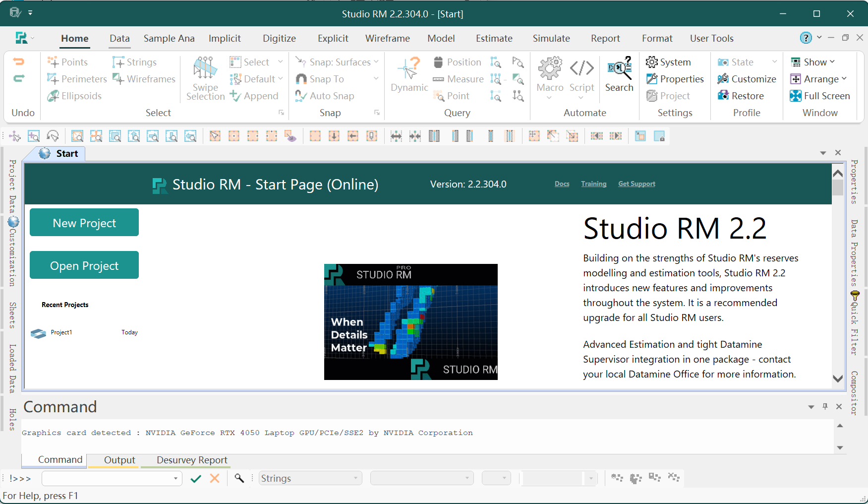The image size is (868, 504).
Task: Expand the Arrange dropdown
Action: coord(844,78)
